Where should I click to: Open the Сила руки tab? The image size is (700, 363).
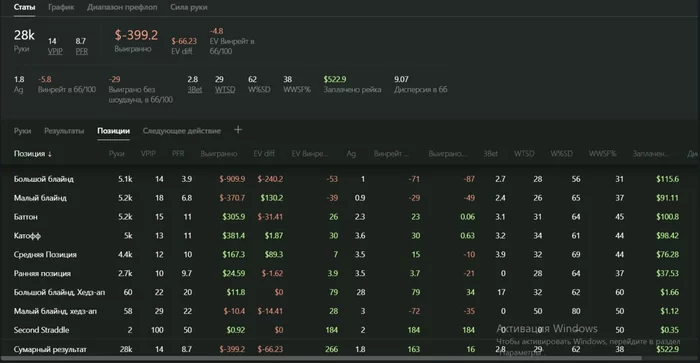point(189,7)
